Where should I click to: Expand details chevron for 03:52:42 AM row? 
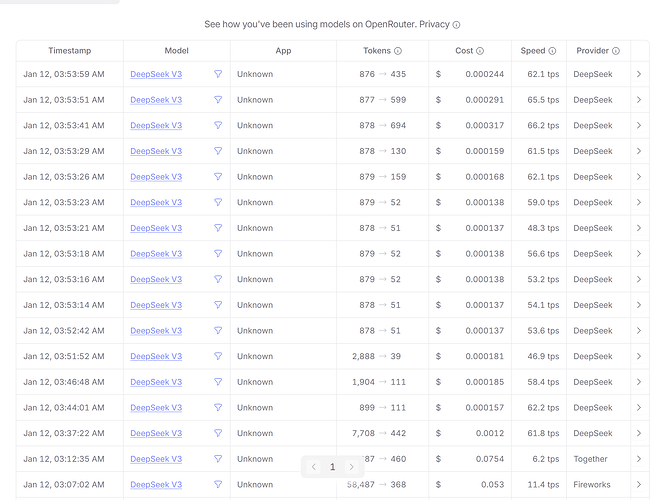click(639, 330)
